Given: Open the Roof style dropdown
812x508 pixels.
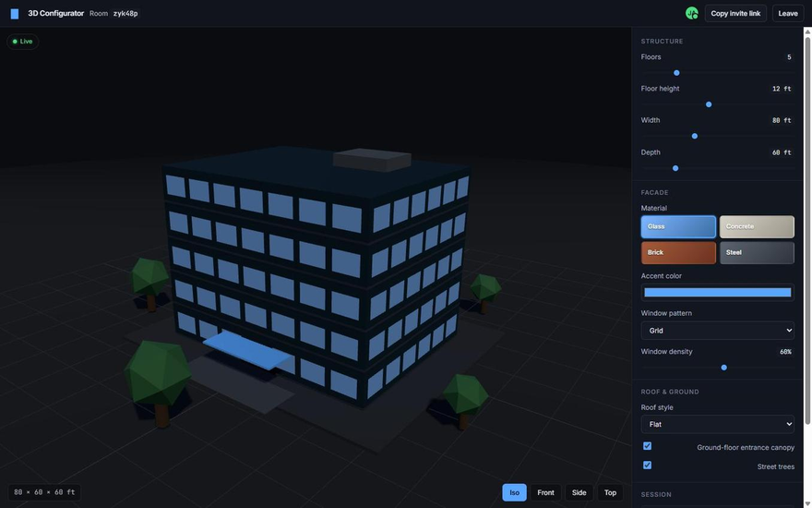Looking at the screenshot, I should (717, 424).
